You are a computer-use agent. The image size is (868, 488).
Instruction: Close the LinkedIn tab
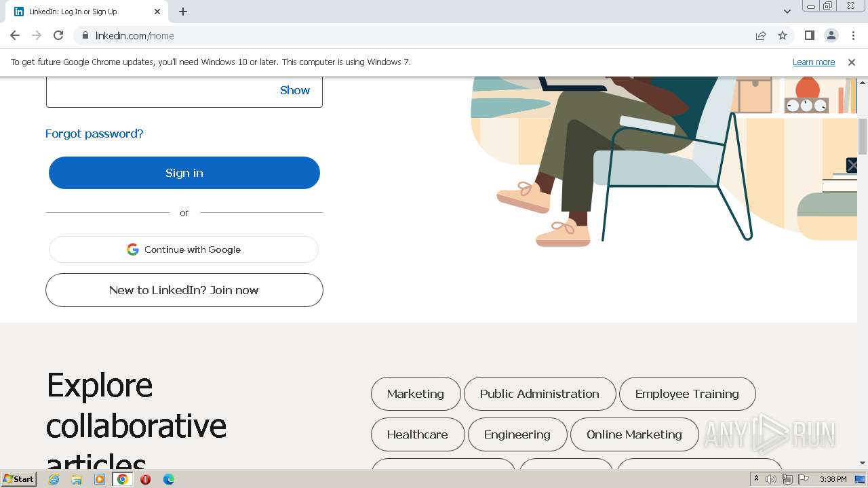click(x=157, y=12)
